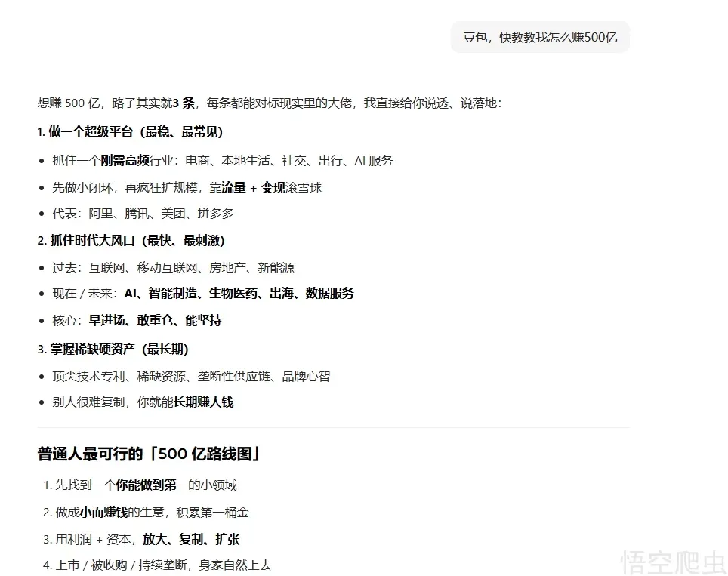Click the bold phrase "长期赚大钱"
The image size is (728, 576).
203,402
